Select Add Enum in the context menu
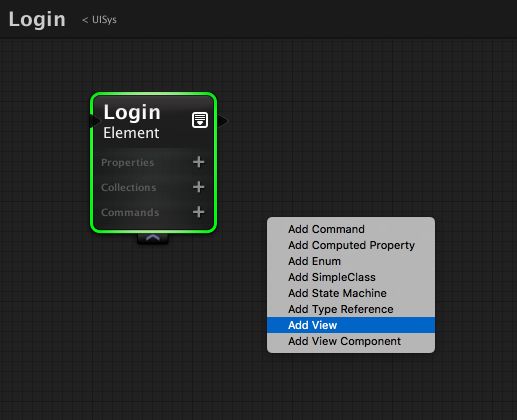 (x=351, y=261)
